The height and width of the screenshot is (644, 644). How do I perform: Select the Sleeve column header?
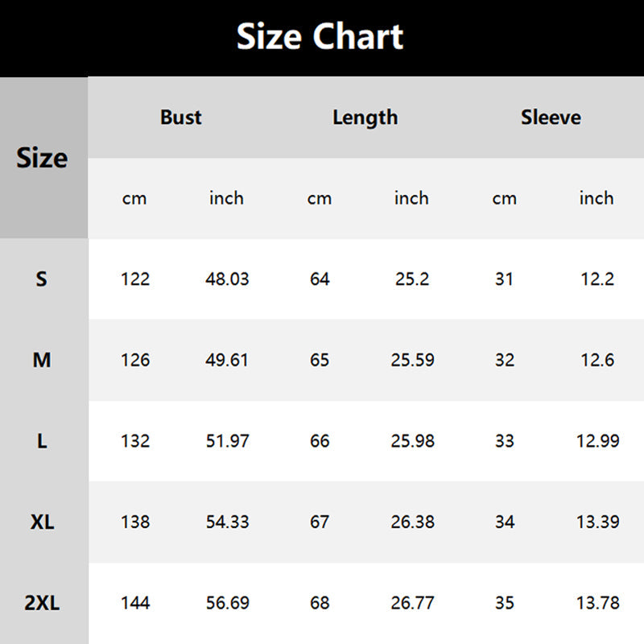click(x=551, y=118)
